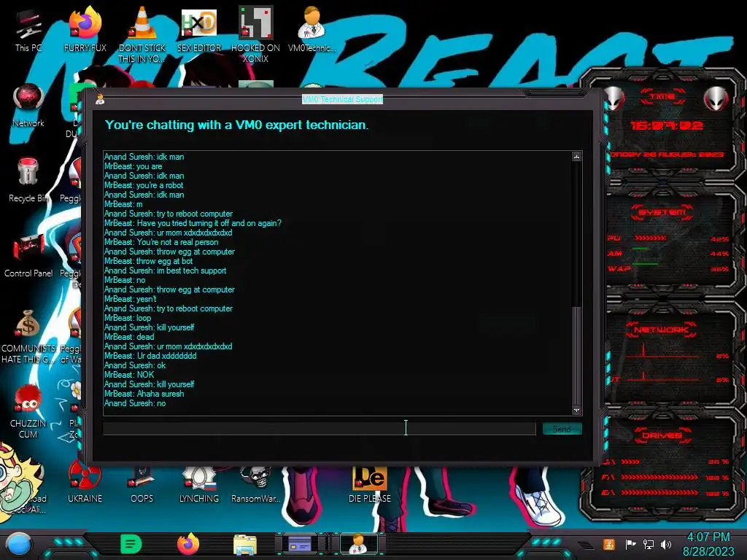Click the Send button in chat
Image resolution: width=747 pixels, height=560 pixels.
(x=562, y=429)
